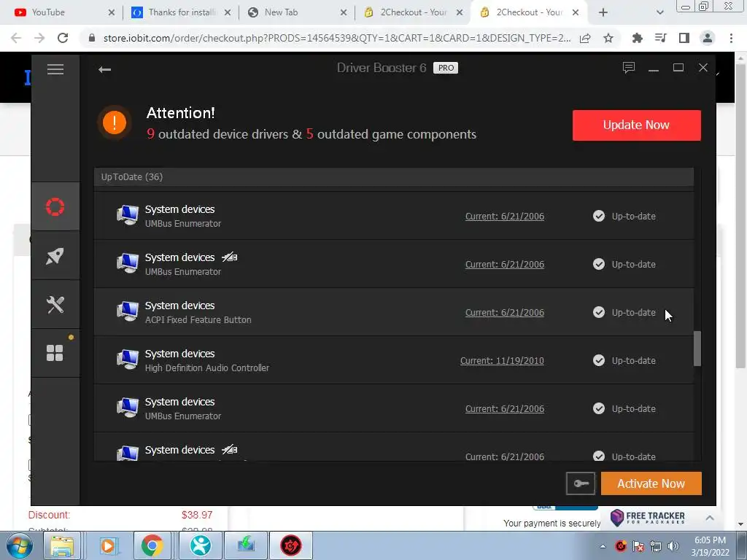Open Driver Booster from the taskbar
Viewport: 747px width, 560px height.
coord(291,545)
